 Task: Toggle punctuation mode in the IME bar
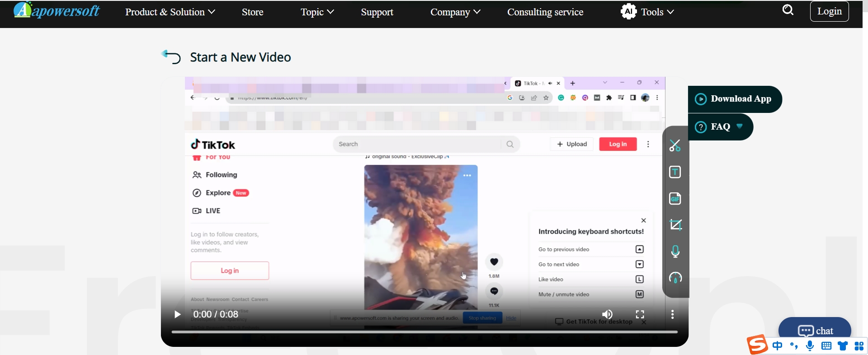point(794,346)
